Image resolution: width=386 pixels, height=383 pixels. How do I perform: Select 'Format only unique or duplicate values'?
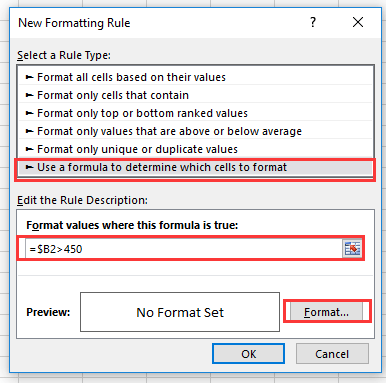pyautogui.click(x=195, y=149)
